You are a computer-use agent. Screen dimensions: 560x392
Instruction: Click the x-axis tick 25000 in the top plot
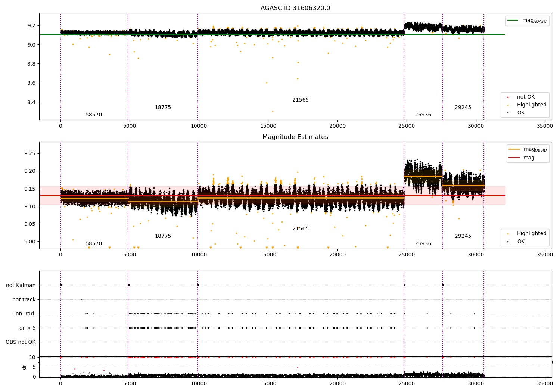[406, 126]
